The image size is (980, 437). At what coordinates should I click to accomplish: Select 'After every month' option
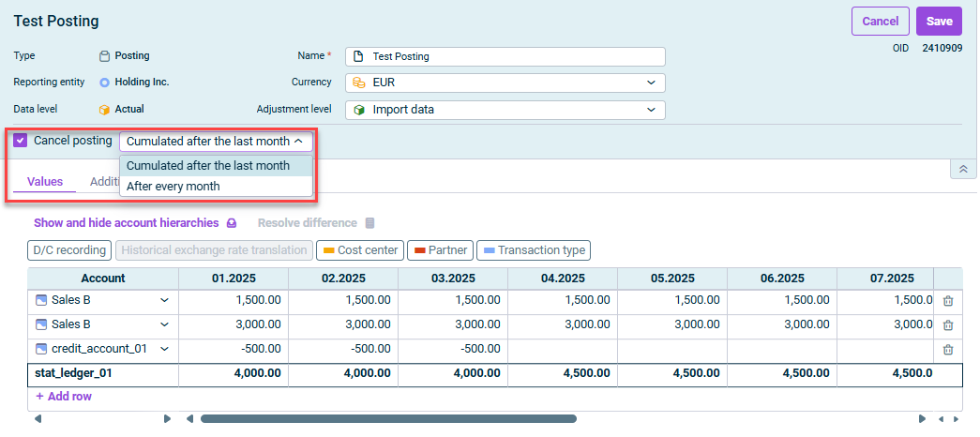coord(173,186)
